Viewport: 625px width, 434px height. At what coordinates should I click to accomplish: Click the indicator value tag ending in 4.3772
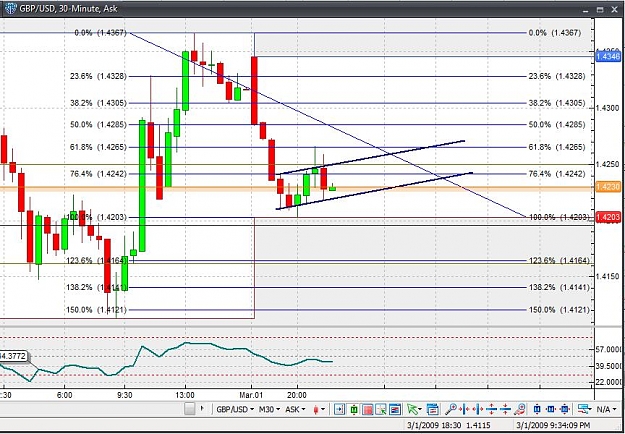(14, 356)
